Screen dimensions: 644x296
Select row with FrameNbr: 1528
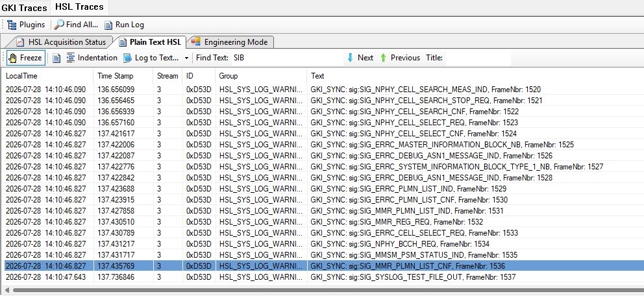click(x=324, y=178)
